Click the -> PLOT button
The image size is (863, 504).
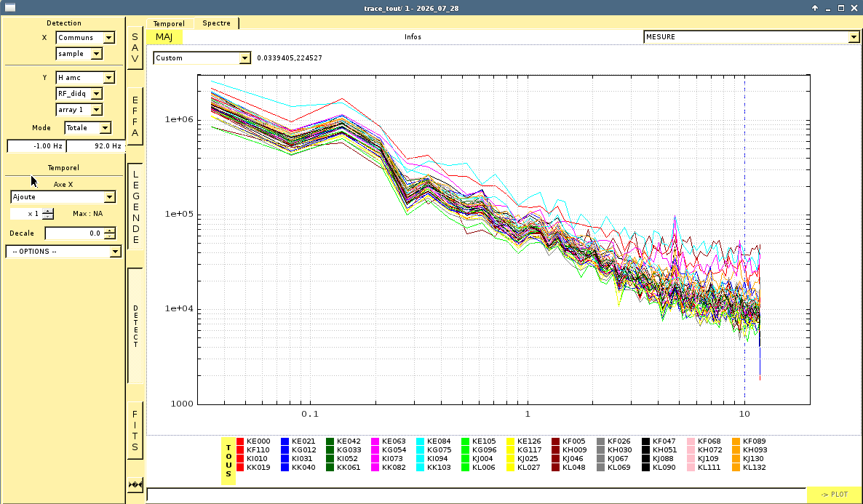(x=835, y=495)
